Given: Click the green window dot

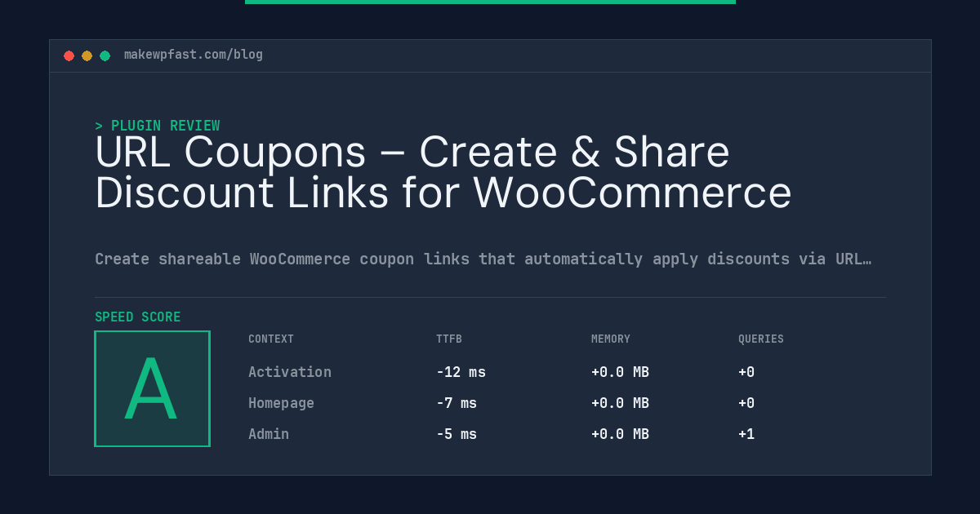Looking at the screenshot, I should click(x=105, y=55).
